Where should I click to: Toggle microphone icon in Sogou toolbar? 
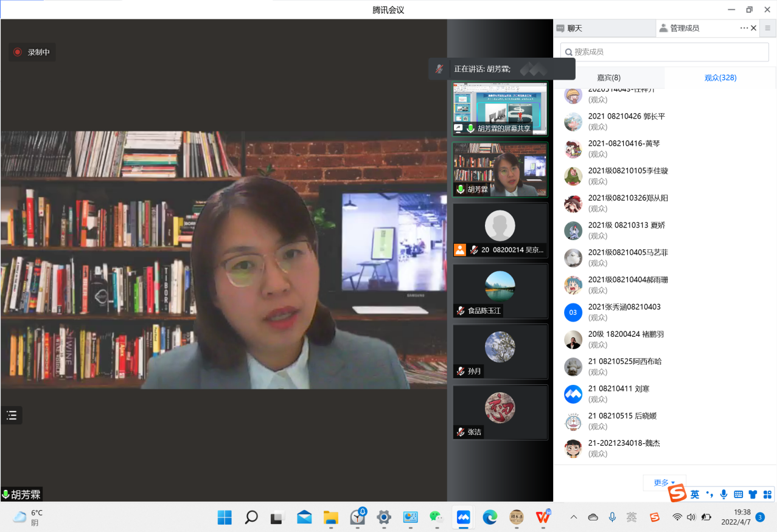[x=723, y=494]
